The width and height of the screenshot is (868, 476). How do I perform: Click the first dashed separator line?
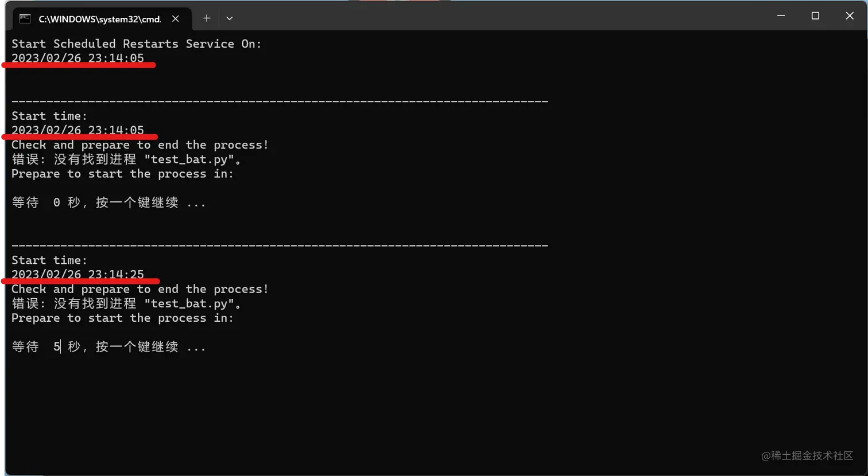(x=280, y=102)
